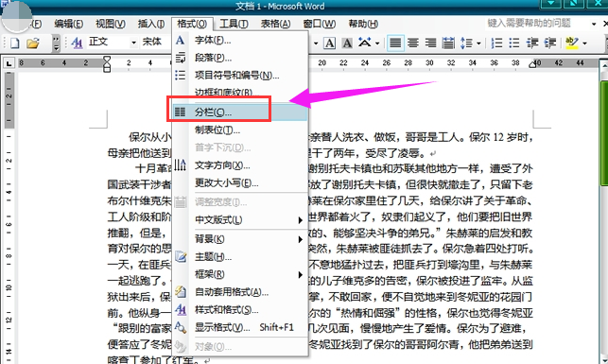Click the columns icon beside 分栏
The height and width of the screenshot is (364, 608).
[x=181, y=112]
